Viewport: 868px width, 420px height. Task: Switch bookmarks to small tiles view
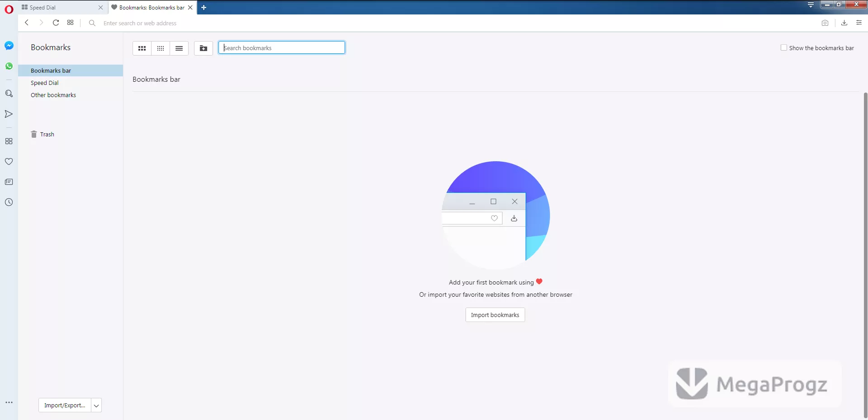tap(160, 48)
